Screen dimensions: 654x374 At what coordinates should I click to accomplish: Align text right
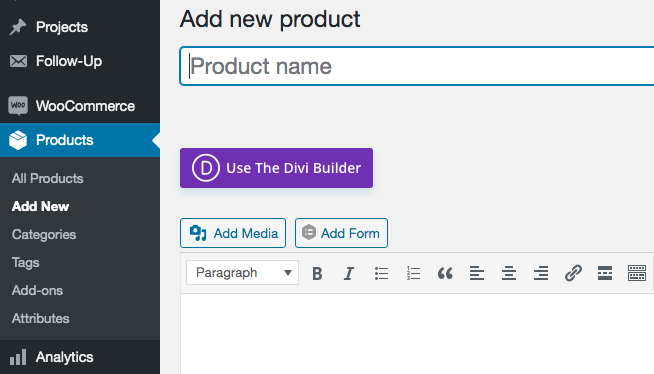tap(541, 274)
